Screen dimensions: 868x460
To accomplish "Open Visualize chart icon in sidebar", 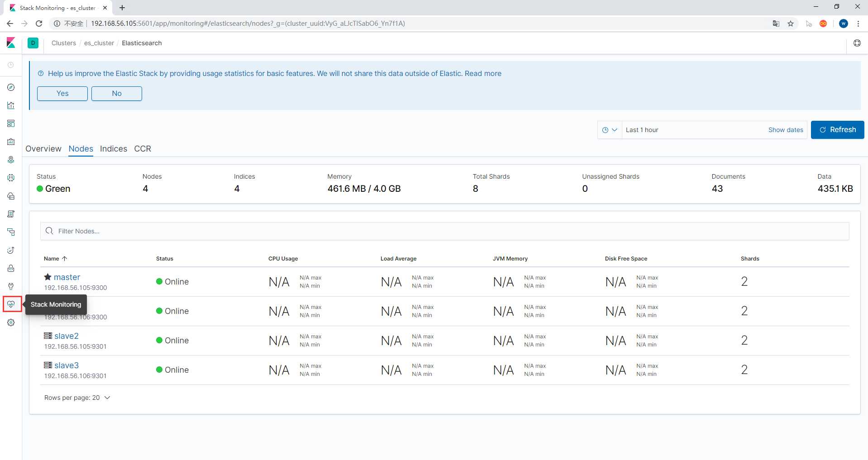I will tap(11, 105).
